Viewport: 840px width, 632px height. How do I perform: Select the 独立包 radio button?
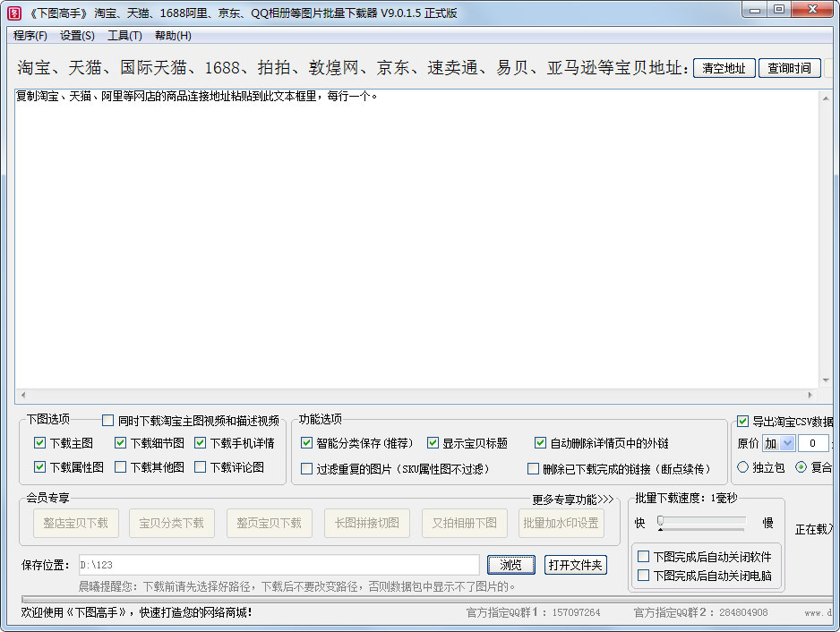coord(743,467)
